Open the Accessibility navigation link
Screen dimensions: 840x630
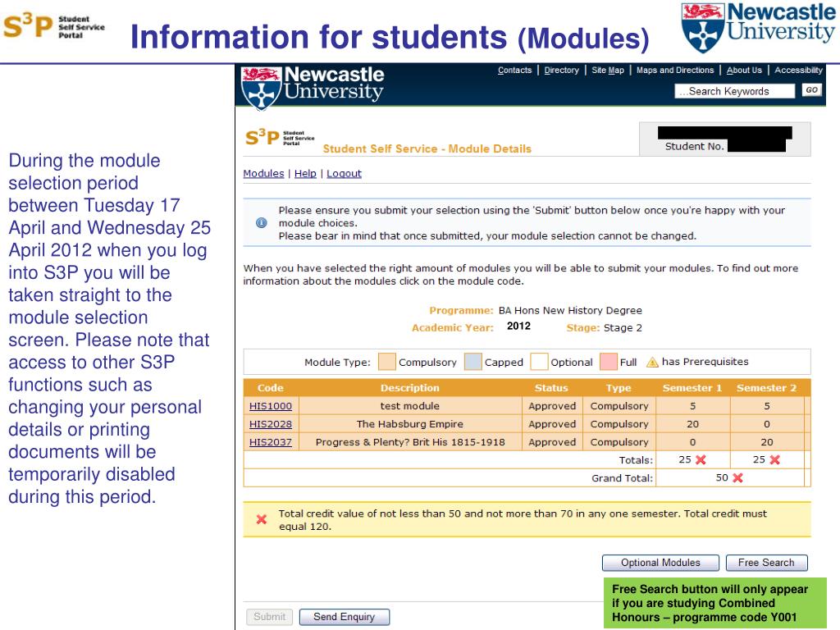(798, 71)
